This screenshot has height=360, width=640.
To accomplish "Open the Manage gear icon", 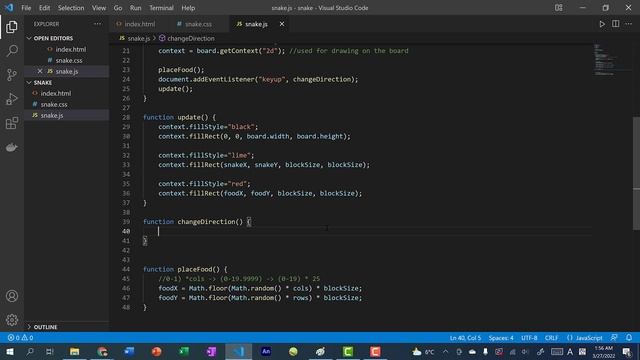I will (12, 320).
